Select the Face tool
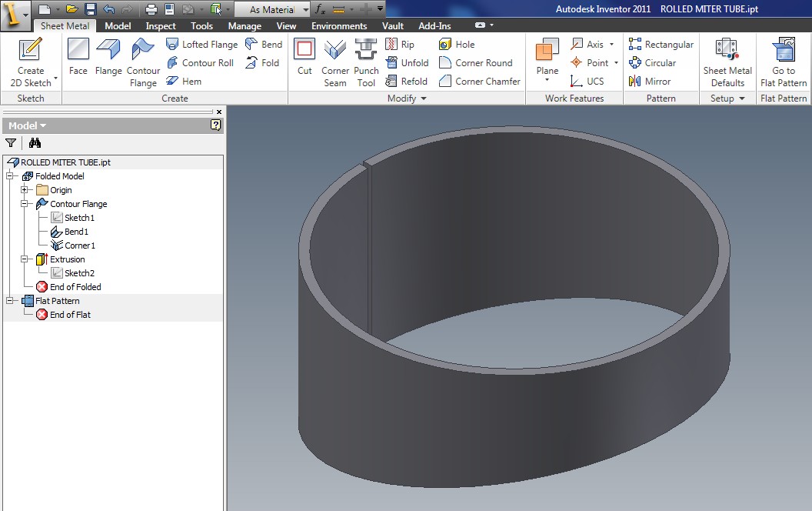 [78, 58]
